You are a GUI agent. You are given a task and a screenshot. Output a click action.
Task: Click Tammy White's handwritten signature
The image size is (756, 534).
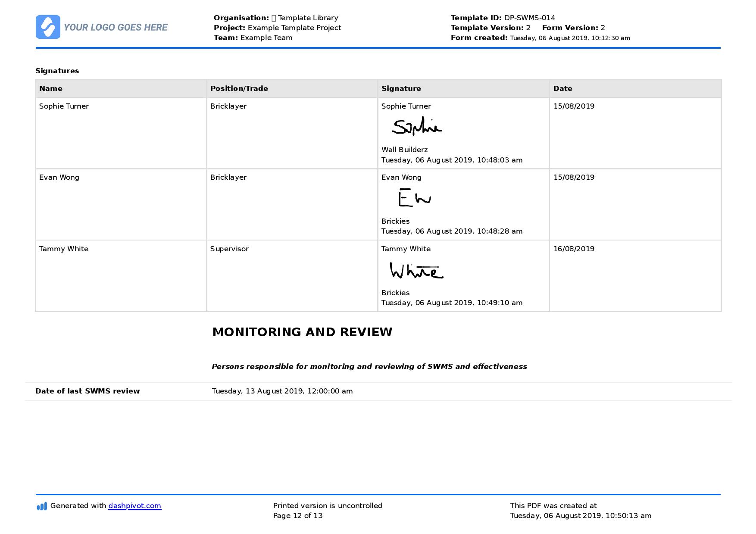coord(416,270)
